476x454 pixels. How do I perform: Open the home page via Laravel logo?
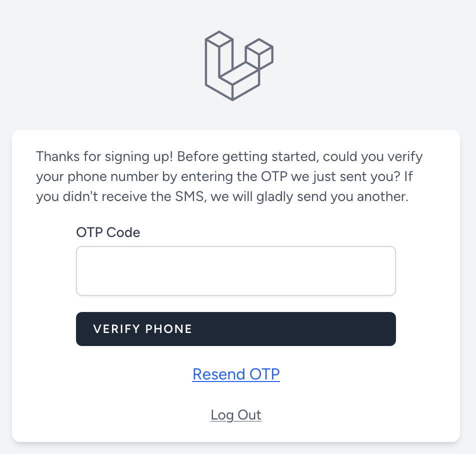(x=238, y=65)
